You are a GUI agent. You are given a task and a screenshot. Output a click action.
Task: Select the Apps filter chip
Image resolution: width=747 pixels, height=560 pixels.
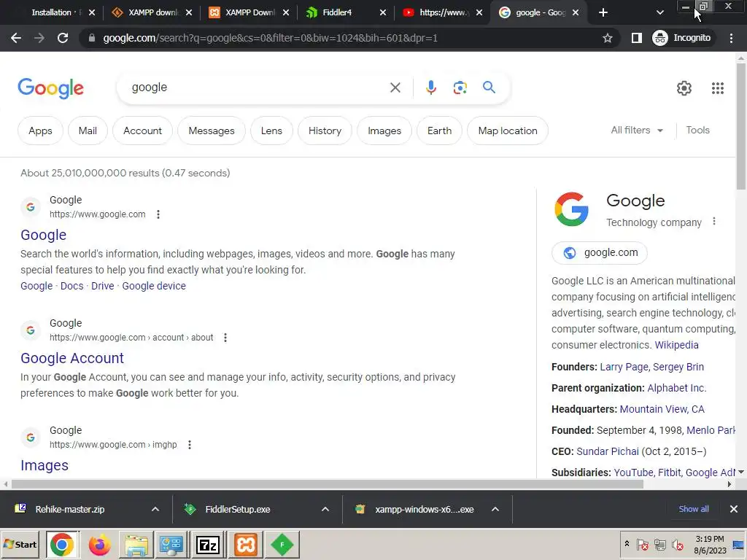pos(41,131)
